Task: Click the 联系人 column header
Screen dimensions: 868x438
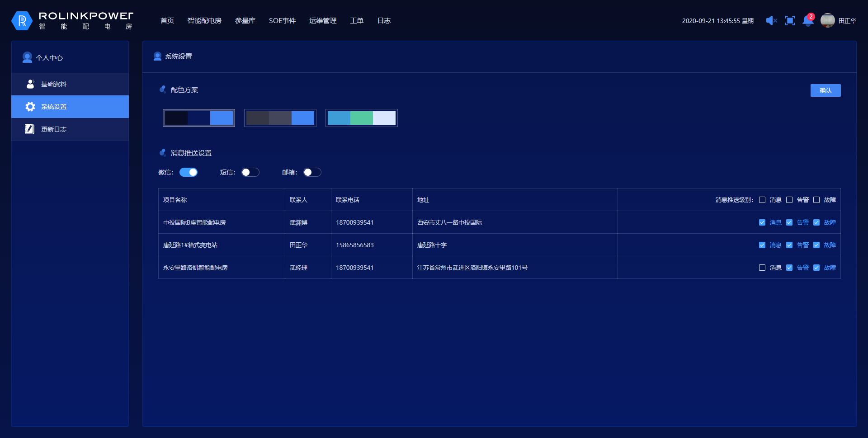Action: pos(298,200)
